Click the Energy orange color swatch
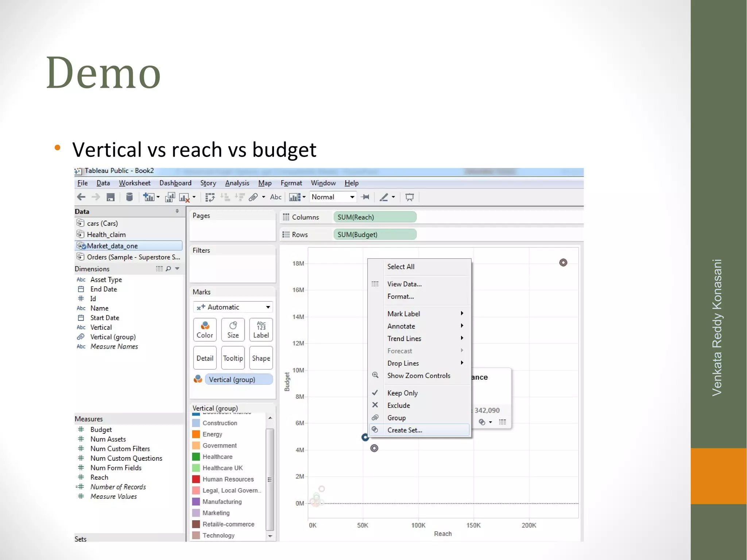This screenshot has width=747, height=560. point(196,434)
